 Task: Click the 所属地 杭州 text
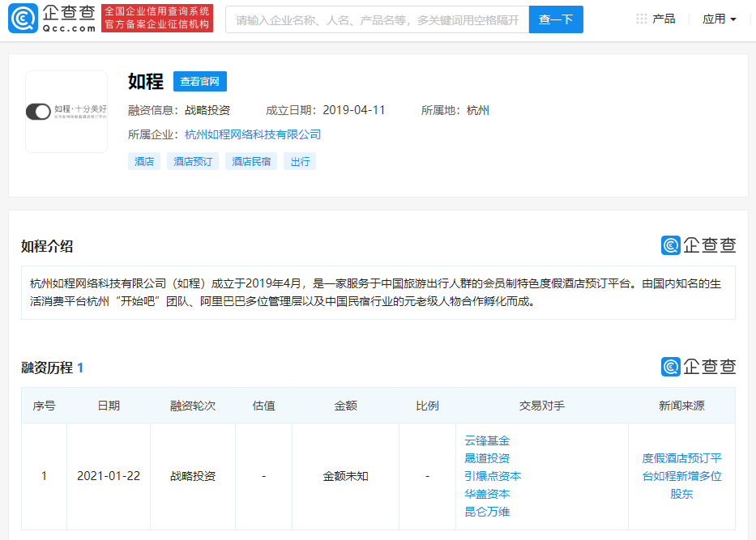pos(455,110)
